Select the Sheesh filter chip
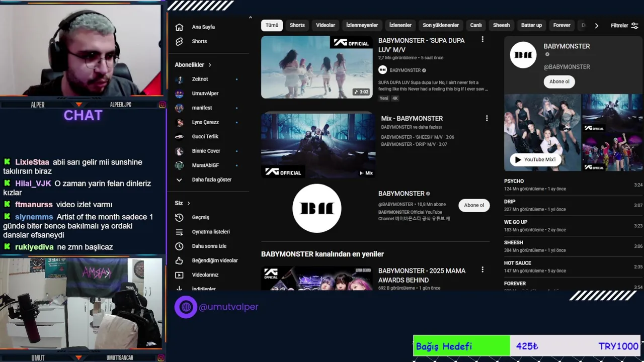Viewport: 644px width, 362px height. pyautogui.click(x=501, y=25)
